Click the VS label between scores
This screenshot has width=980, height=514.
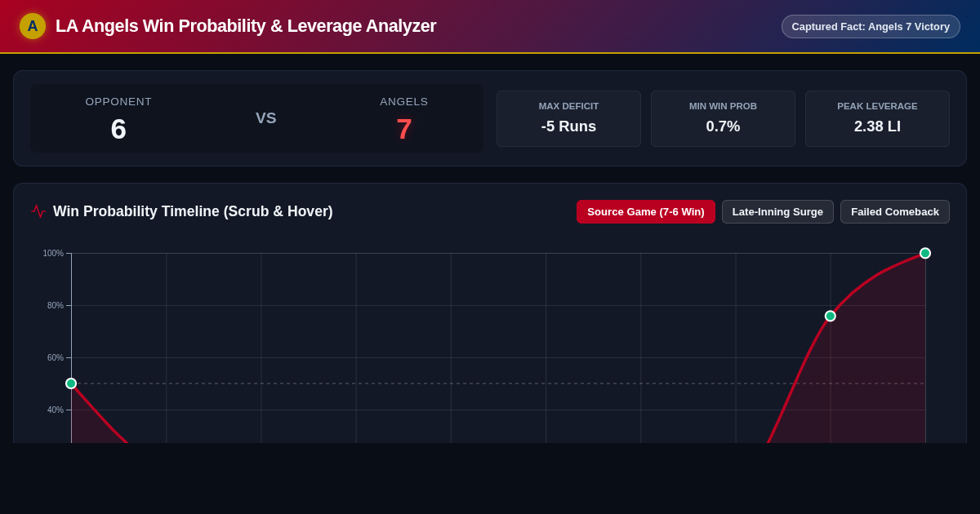click(266, 118)
